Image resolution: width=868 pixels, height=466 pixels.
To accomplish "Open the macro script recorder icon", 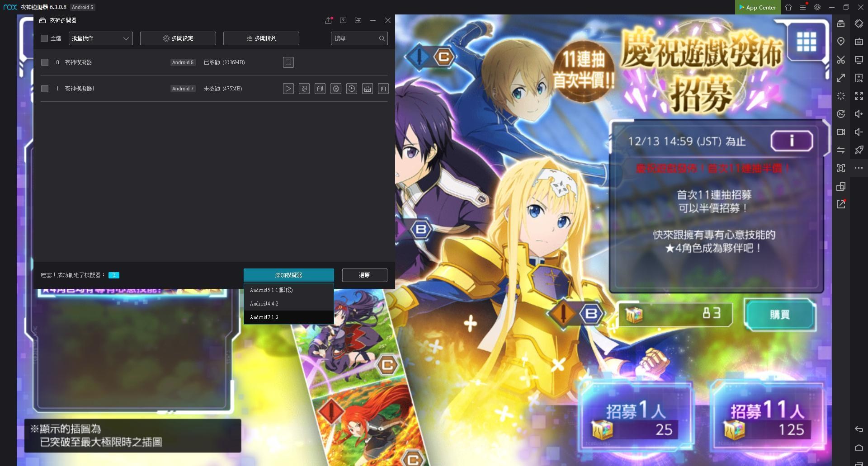I will (841, 114).
